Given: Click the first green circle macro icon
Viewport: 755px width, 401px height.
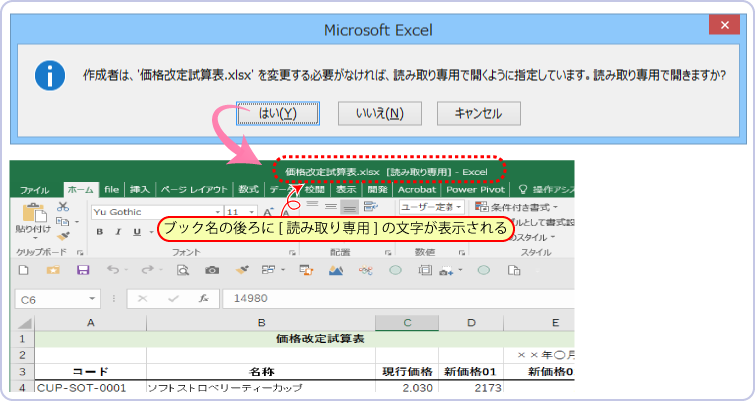Looking at the screenshot, I should click(x=395, y=270).
